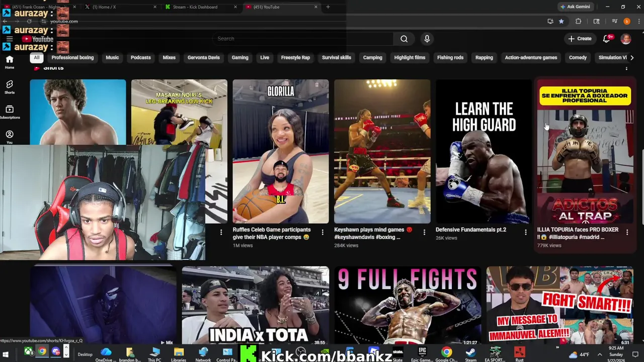
Task: Close the (451) YouTube tab
Action: pos(316,7)
